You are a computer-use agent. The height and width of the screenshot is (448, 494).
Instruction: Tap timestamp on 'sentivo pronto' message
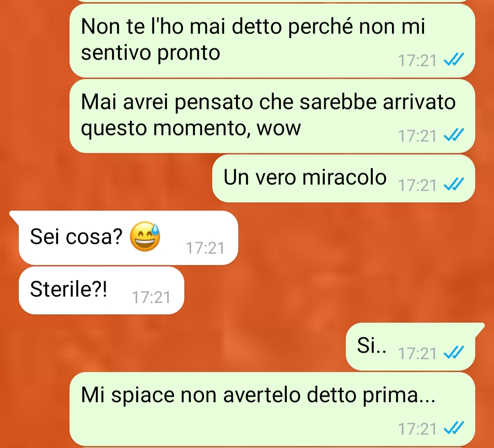pos(418,60)
